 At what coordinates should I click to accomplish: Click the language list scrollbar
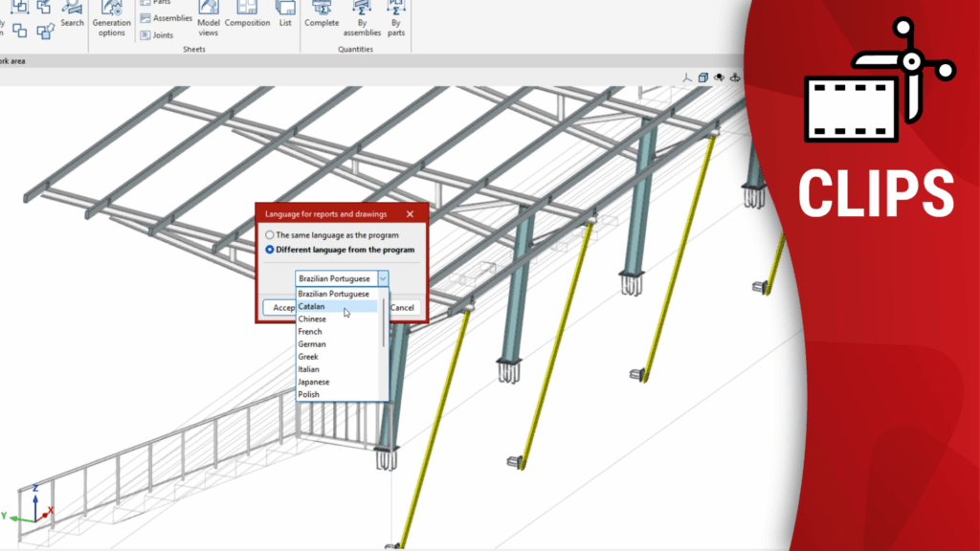385,325
